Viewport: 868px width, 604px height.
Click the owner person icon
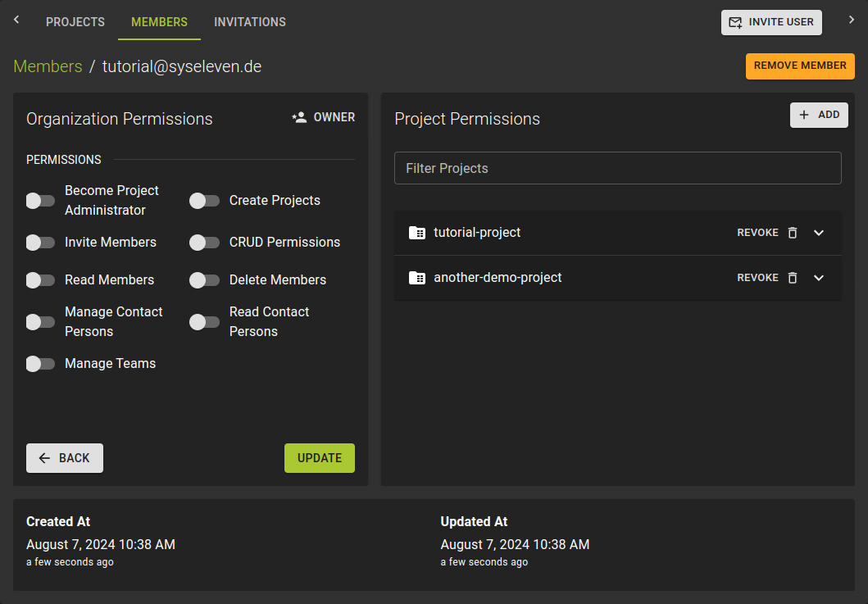click(298, 117)
